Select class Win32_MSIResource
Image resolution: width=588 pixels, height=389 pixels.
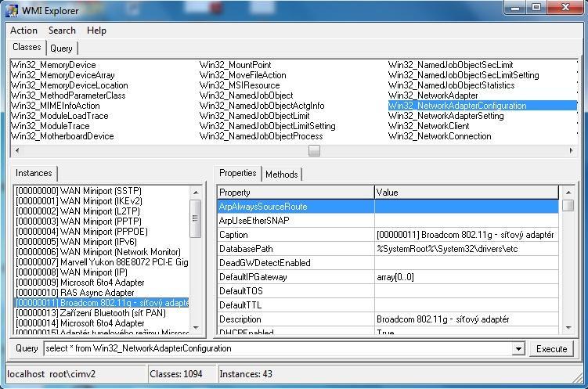(x=240, y=85)
